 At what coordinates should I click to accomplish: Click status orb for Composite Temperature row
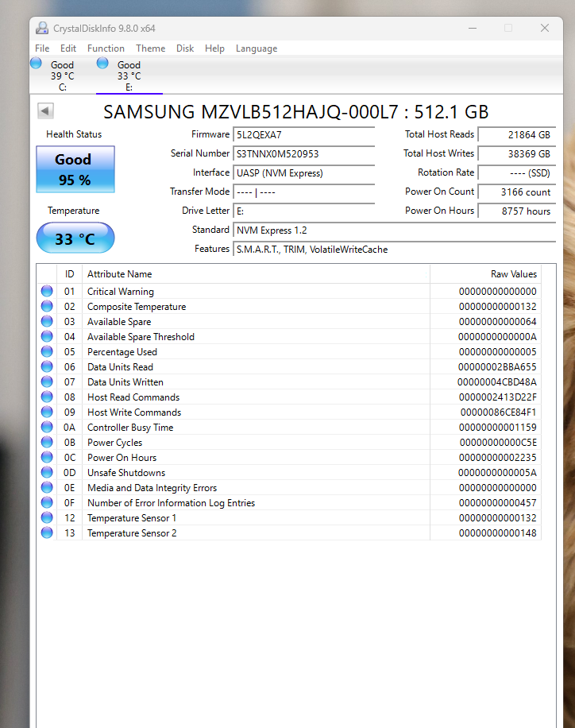tap(47, 306)
